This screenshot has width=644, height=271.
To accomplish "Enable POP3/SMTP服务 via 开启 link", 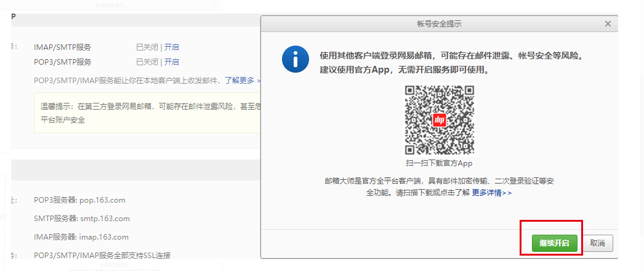I will click(172, 62).
